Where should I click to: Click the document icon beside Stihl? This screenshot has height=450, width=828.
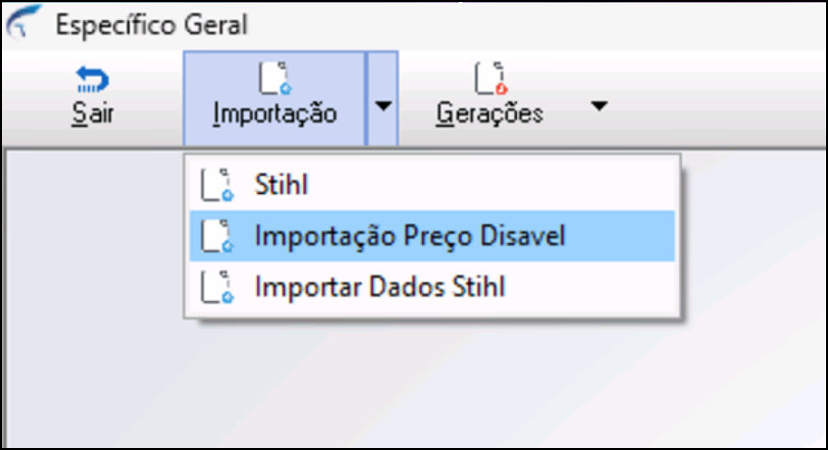pyautogui.click(x=217, y=185)
